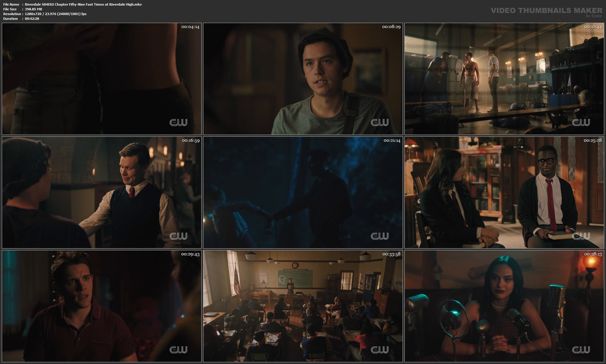Click the 'by Scorp' credit text

[x=594, y=16]
